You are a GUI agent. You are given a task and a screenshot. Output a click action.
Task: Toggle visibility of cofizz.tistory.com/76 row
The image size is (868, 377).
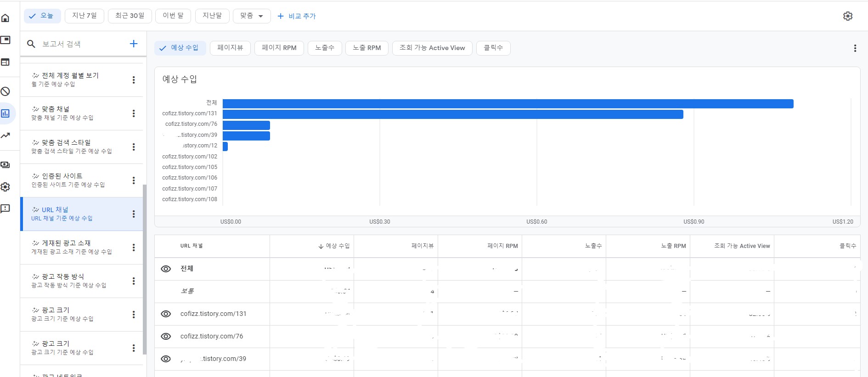pyautogui.click(x=166, y=336)
